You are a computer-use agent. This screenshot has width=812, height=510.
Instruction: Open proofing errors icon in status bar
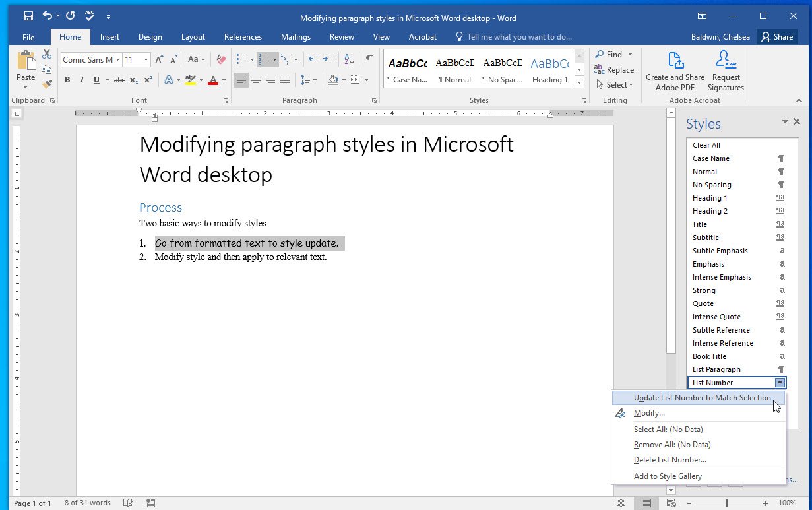point(128,503)
